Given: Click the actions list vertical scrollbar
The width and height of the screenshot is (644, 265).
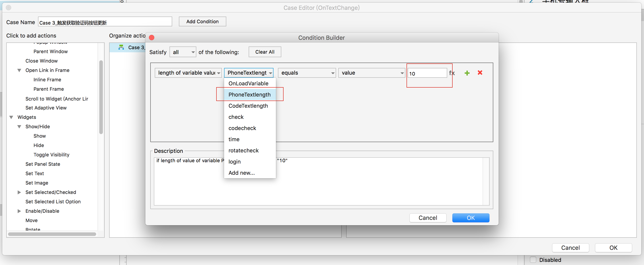Looking at the screenshot, I should coord(101,97).
